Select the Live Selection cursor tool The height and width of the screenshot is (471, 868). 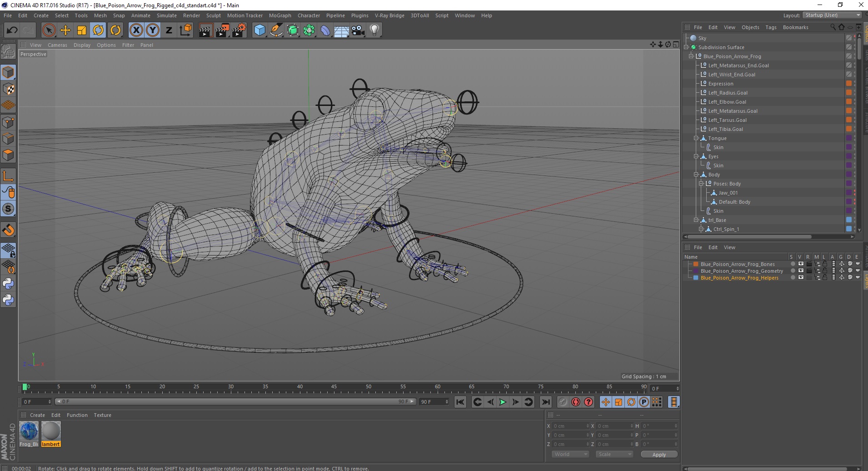pyautogui.click(x=49, y=30)
